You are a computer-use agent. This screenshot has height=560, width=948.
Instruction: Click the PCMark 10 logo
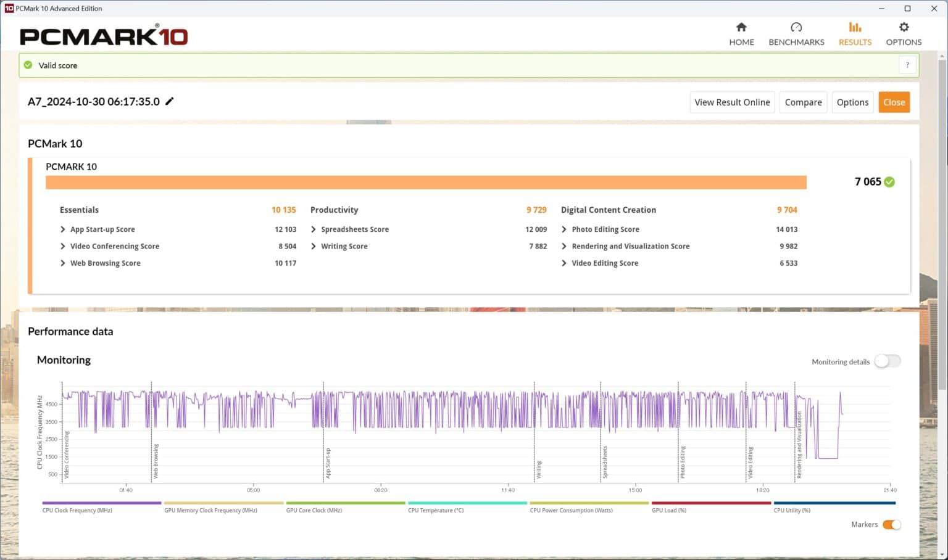pos(104,36)
